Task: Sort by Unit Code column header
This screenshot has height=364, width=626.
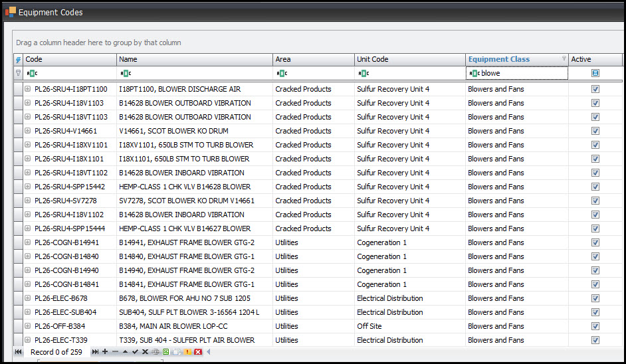Action: coord(410,60)
